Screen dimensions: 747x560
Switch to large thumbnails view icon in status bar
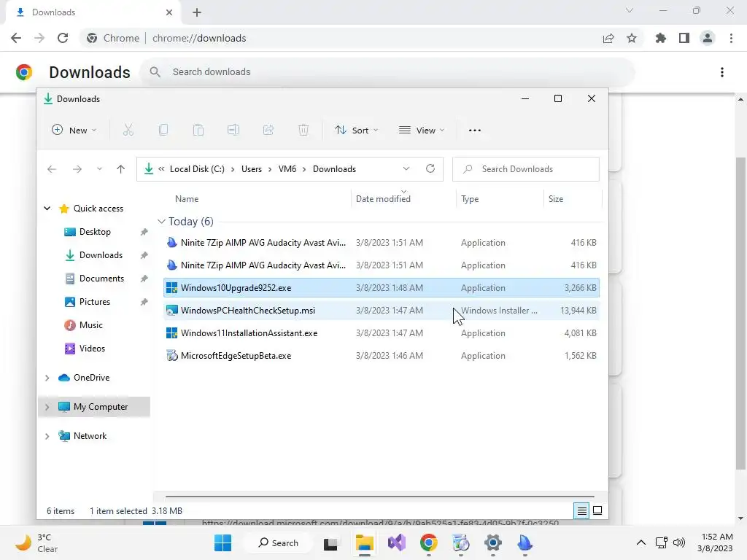point(597,511)
